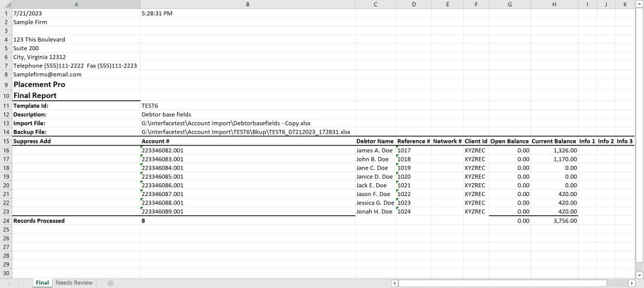Select the Final sheet tab
Screen dimensions: 644x288
(x=42, y=283)
